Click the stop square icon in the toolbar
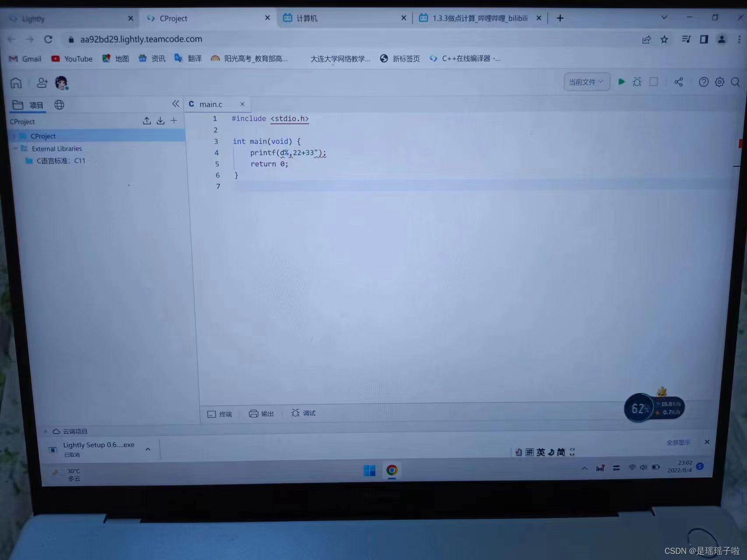 point(653,82)
